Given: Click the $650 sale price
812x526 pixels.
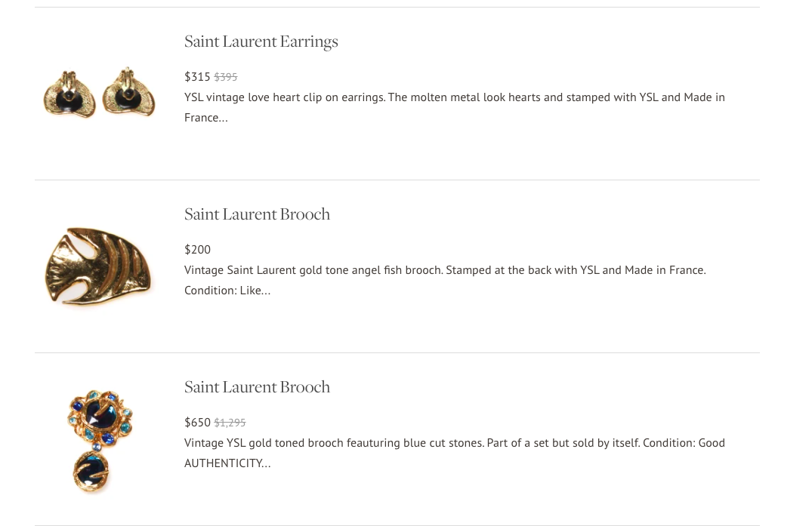Looking at the screenshot, I should (x=197, y=422).
